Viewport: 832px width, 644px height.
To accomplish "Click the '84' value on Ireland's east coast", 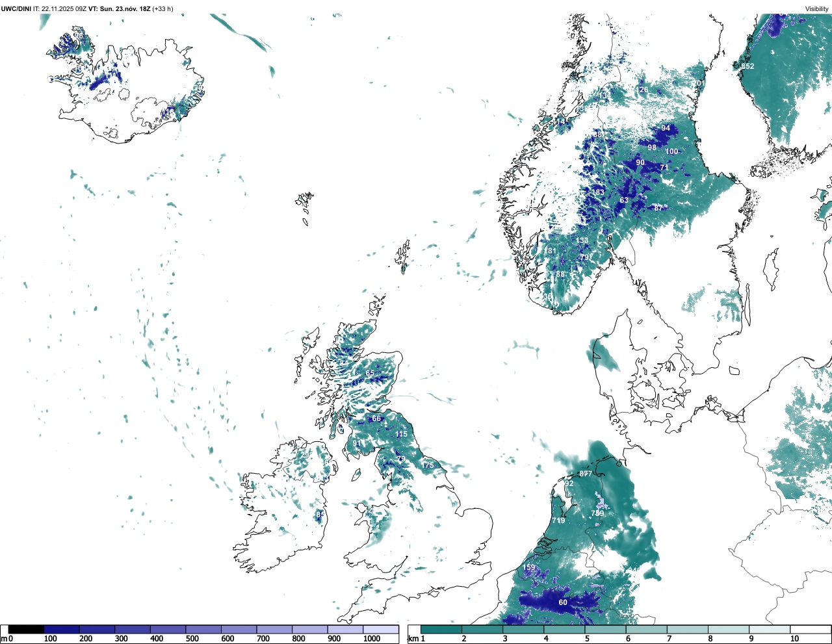I will 320,515.
